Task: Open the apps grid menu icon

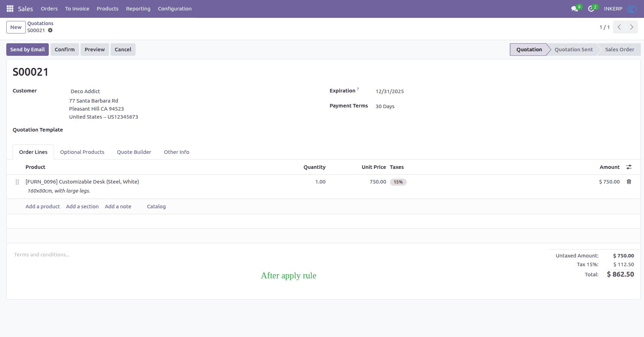Action: [10, 9]
